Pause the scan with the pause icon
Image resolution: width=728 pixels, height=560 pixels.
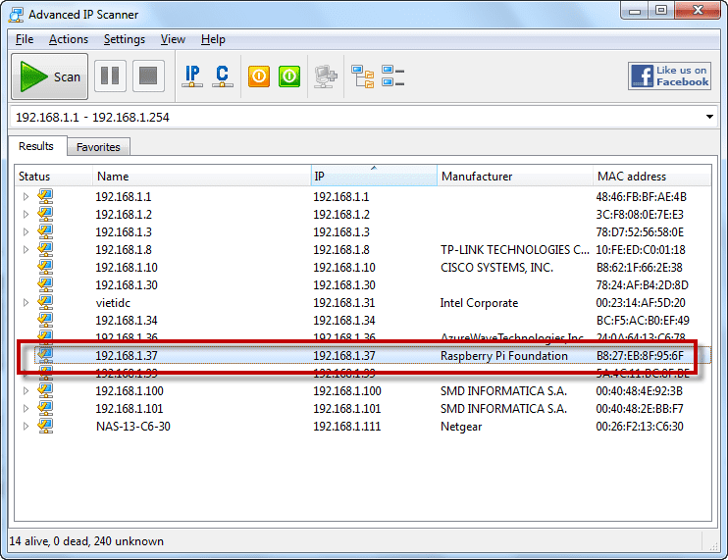[x=110, y=76]
